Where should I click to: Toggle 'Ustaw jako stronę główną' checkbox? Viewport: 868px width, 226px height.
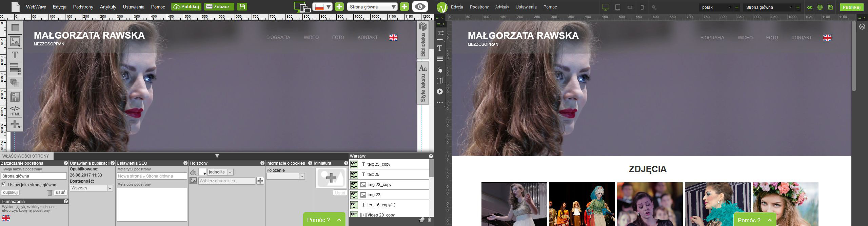tap(4, 184)
